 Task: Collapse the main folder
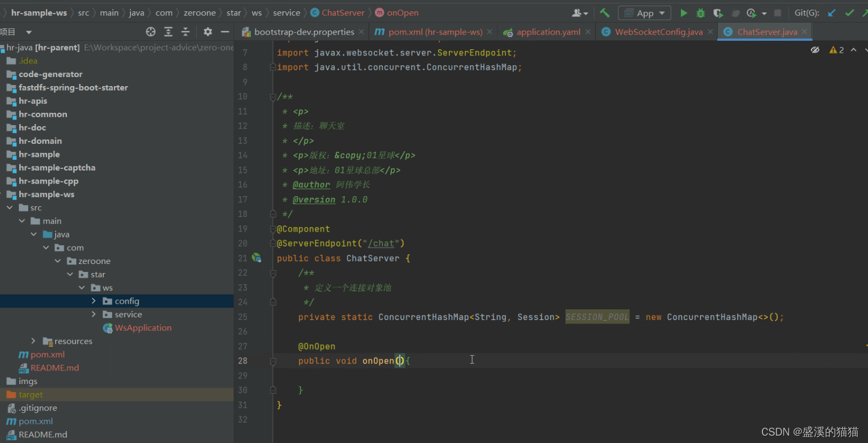[x=22, y=221]
